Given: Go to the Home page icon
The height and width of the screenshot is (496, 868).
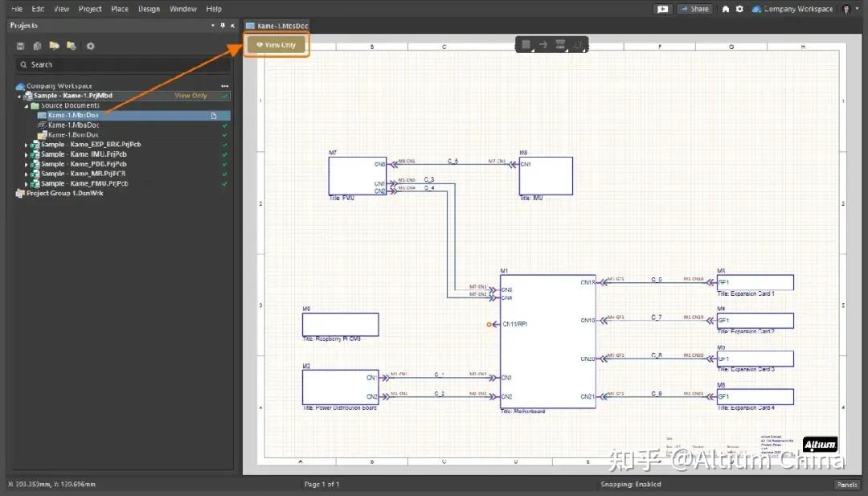Looking at the screenshot, I should 725,9.
